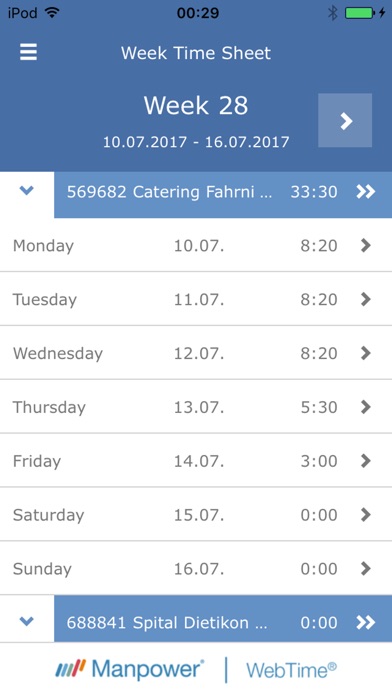Collapse the 688841 Spital Dietikon section

(x=27, y=621)
